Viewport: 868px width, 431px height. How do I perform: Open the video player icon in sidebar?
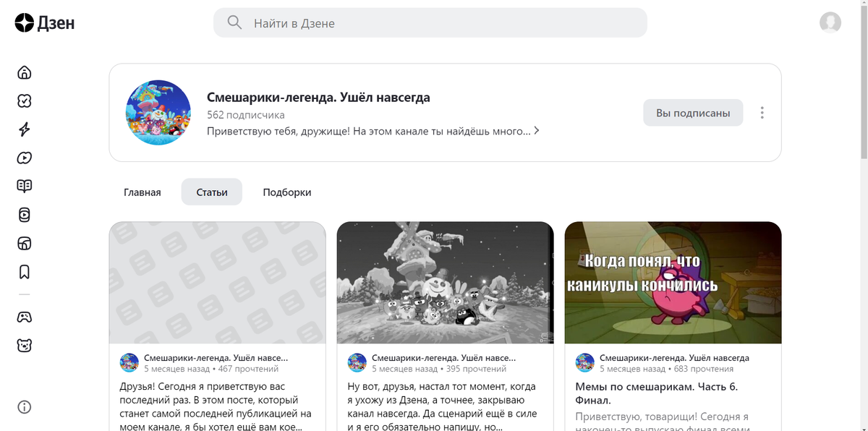(24, 158)
